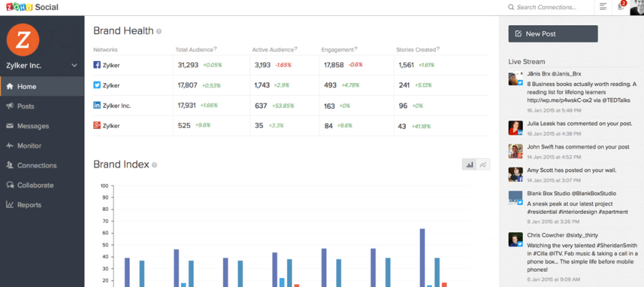Open Messages in the sidebar
The height and width of the screenshot is (287, 644).
[x=42, y=126]
